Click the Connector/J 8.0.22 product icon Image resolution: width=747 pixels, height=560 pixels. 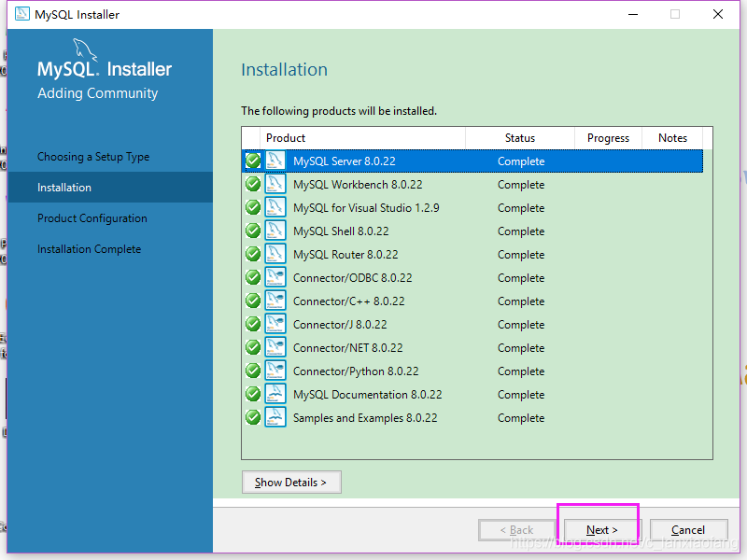click(275, 324)
